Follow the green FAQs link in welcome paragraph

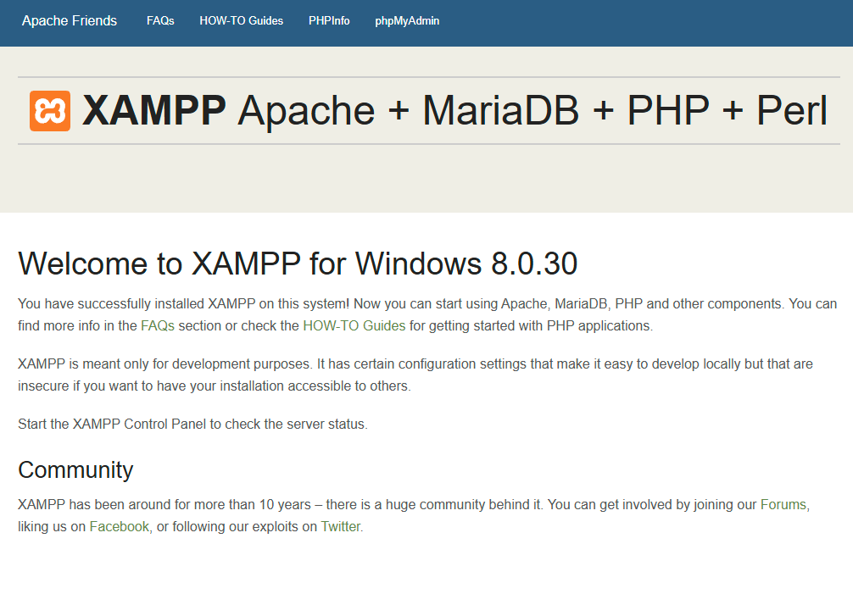157,325
